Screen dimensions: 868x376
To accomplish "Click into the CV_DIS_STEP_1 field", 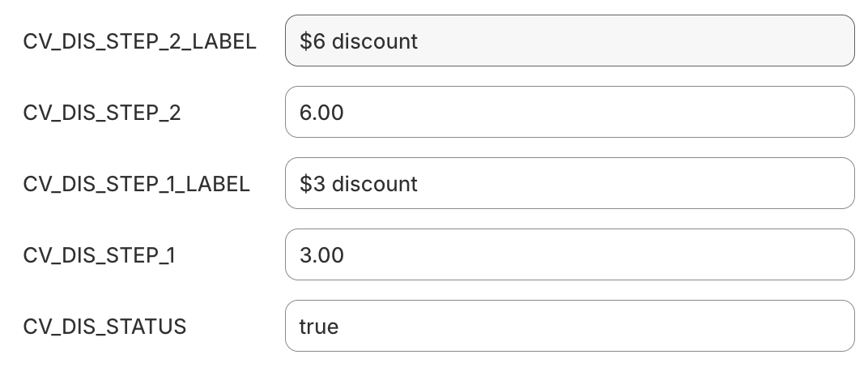I will coord(569,254).
